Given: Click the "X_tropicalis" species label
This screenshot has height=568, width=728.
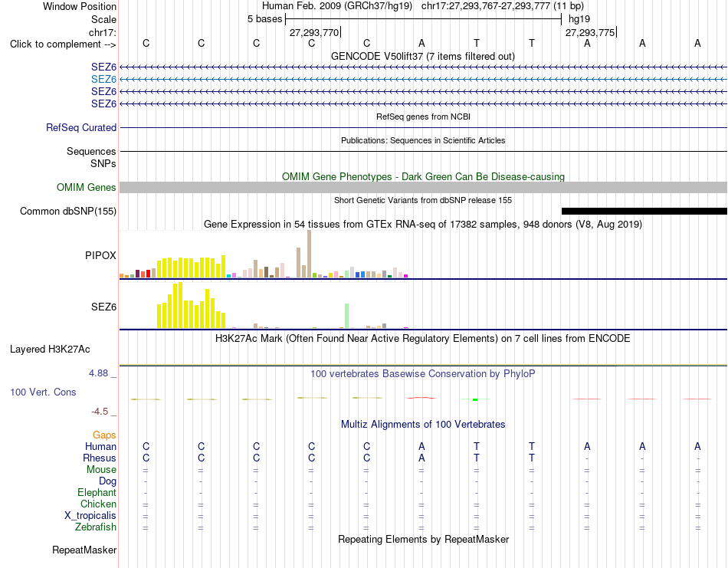Looking at the screenshot, I should coord(90,516).
